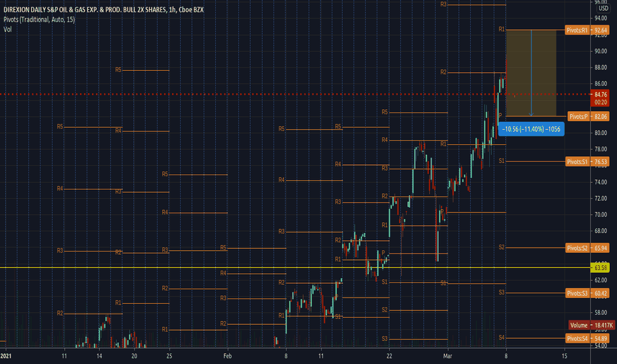Click the Feb date label on time axis
Viewport: 617px width, 364px height.
228,356
